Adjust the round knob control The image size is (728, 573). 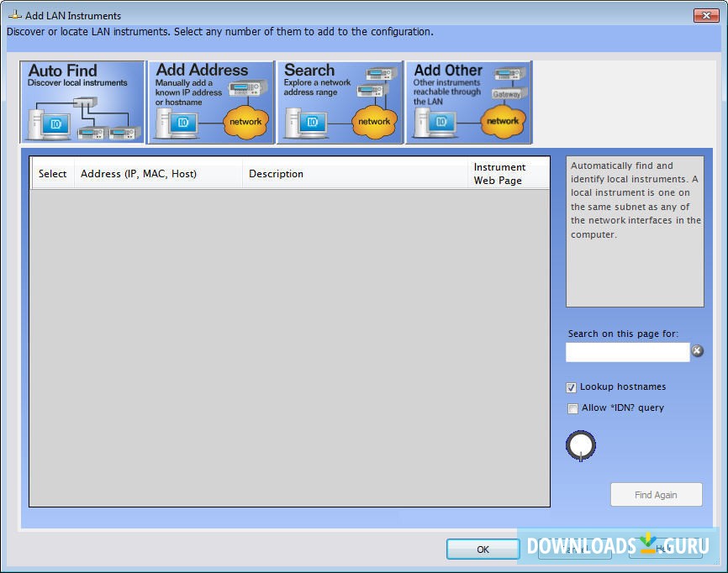(x=581, y=445)
